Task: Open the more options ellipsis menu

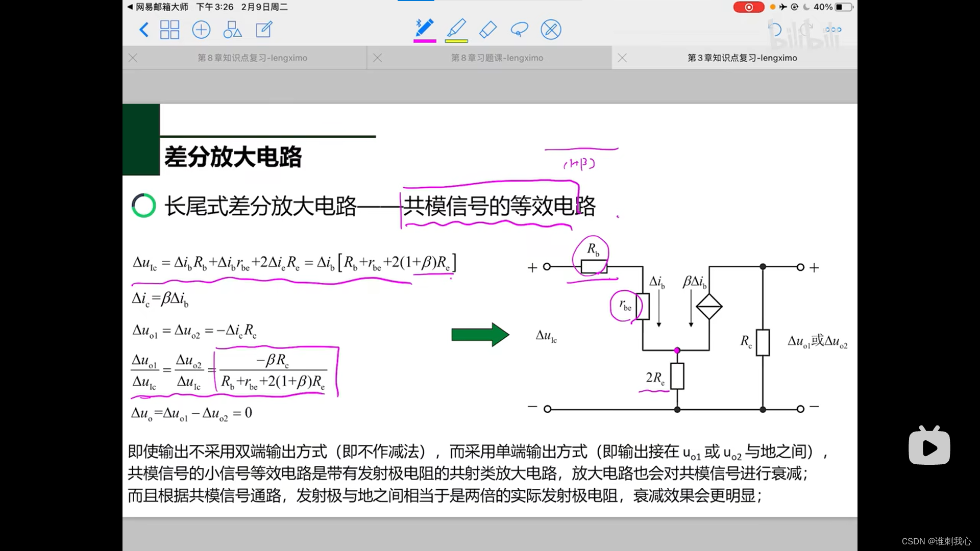Action: (x=832, y=30)
